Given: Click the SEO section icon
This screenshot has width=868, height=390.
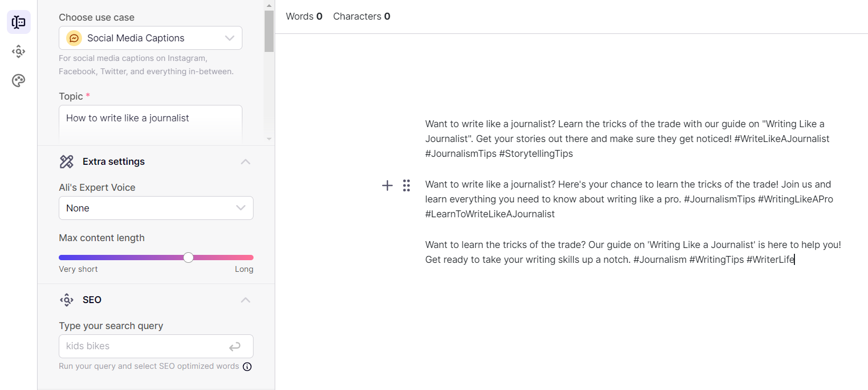Looking at the screenshot, I should (x=67, y=300).
